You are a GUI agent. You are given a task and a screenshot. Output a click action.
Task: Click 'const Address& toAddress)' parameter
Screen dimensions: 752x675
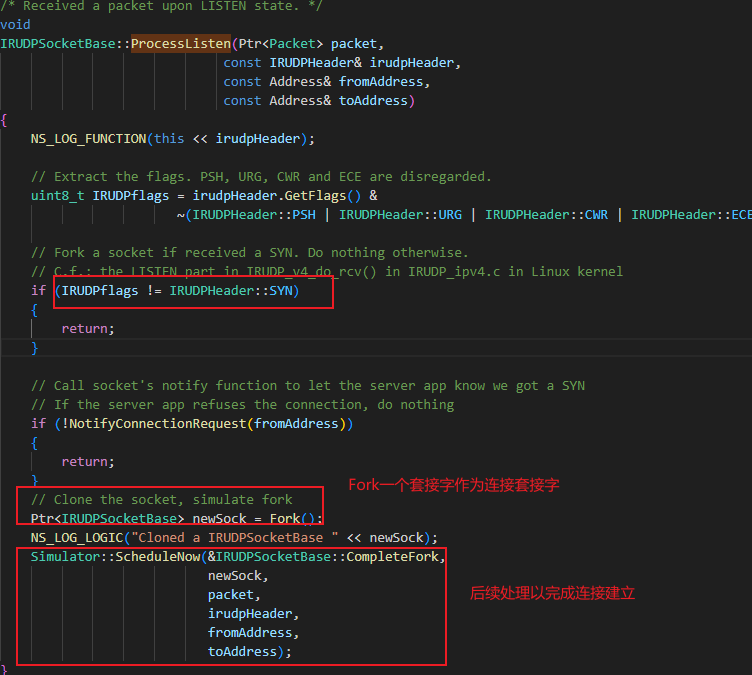[x=319, y=101]
